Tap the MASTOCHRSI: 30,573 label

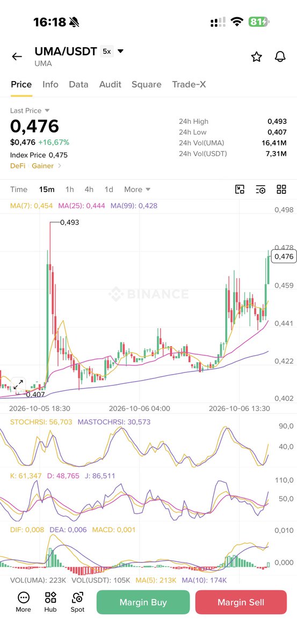click(x=114, y=422)
